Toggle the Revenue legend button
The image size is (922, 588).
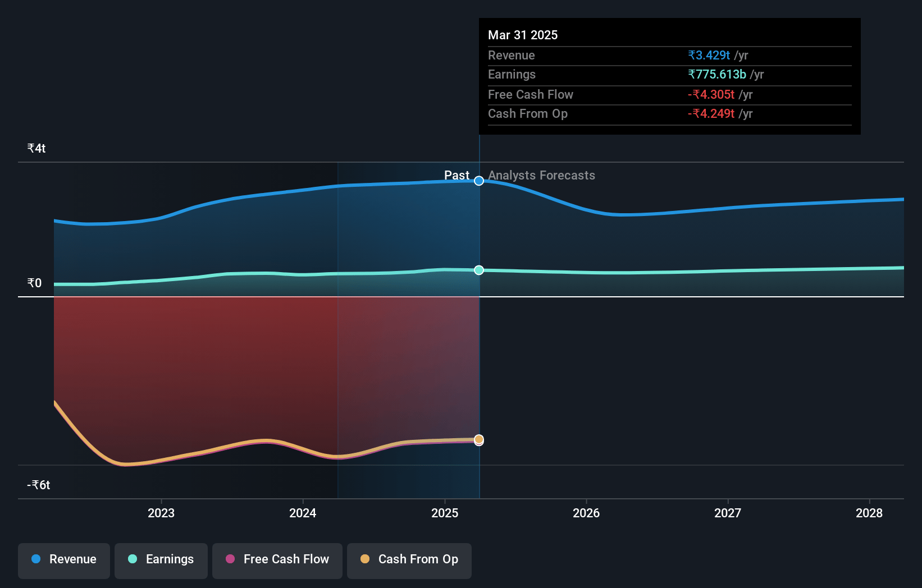pos(64,561)
